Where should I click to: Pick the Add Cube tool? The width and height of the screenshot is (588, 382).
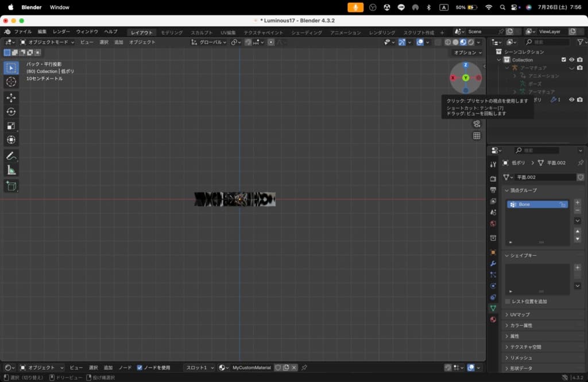tap(11, 186)
